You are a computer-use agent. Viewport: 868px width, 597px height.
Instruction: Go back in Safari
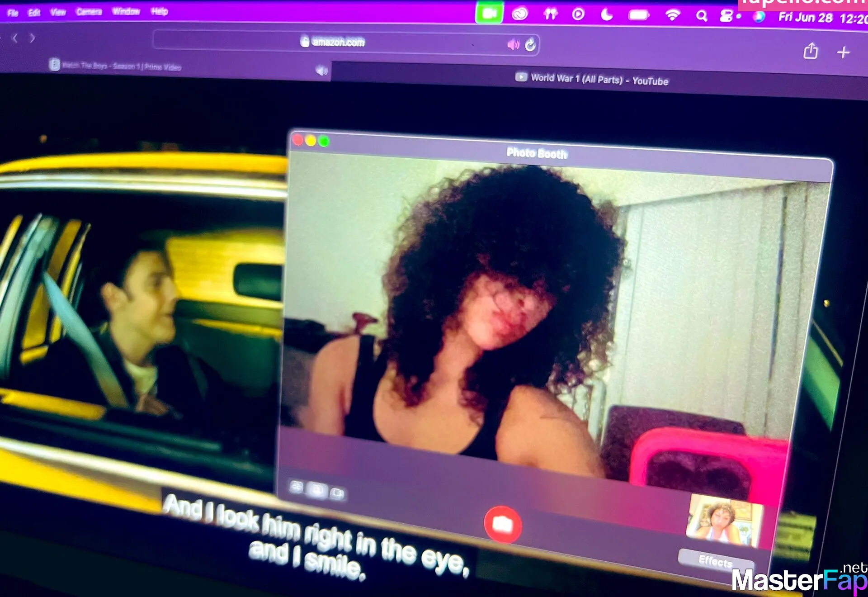[x=15, y=38]
